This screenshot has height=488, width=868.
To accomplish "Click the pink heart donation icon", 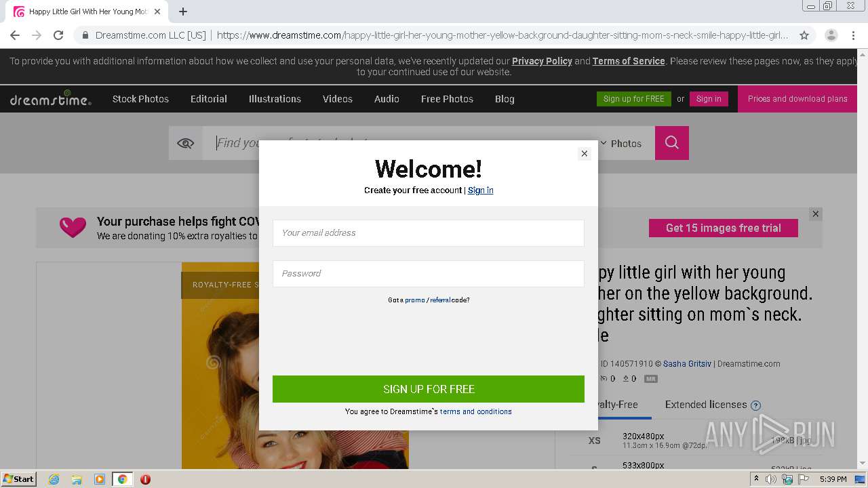I will pyautogui.click(x=73, y=227).
